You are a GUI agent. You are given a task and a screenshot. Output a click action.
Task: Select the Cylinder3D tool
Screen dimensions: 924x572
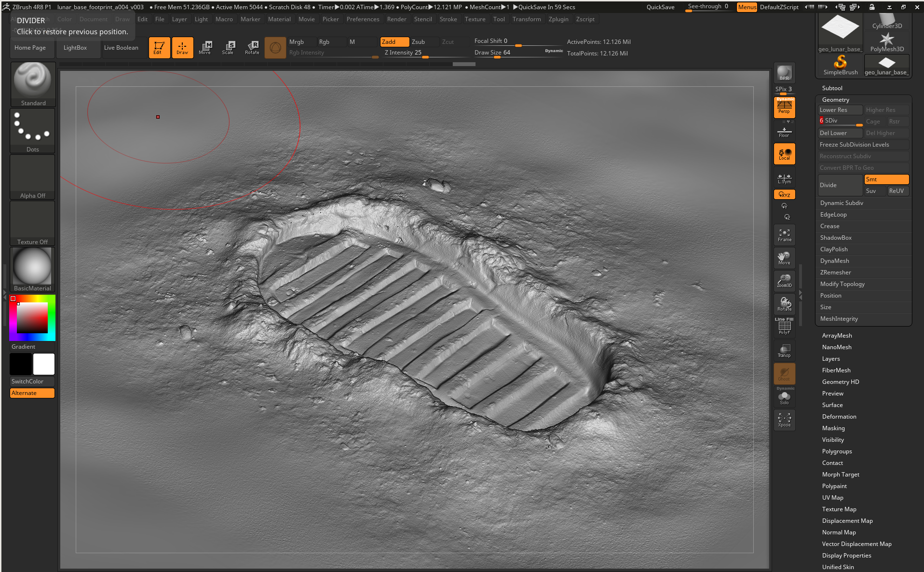[887, 22]
